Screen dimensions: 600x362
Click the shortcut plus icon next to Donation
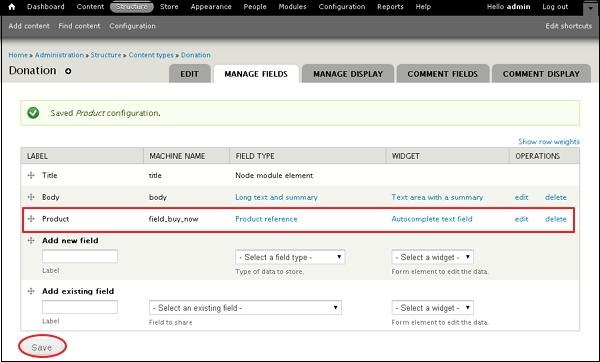coord(68,71)
